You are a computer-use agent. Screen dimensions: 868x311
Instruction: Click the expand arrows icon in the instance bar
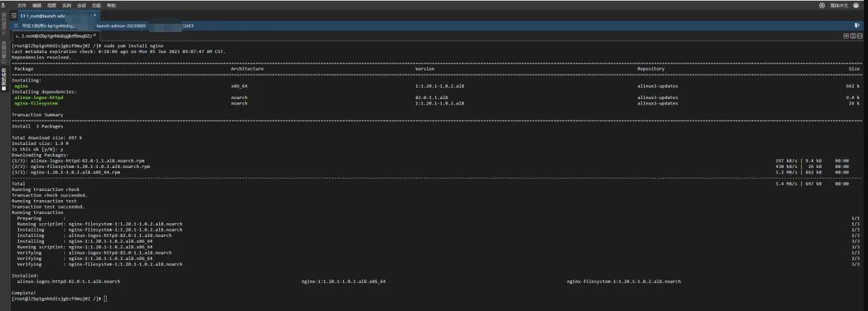pos(17,25)
